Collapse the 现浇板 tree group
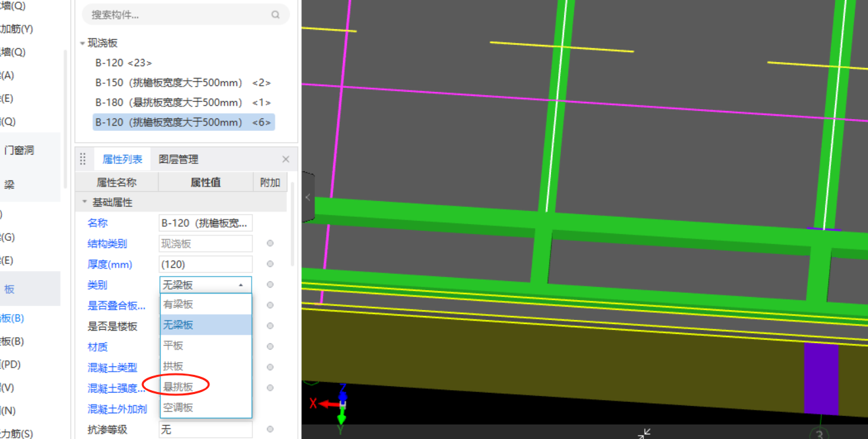 click(x=83, y=43)
